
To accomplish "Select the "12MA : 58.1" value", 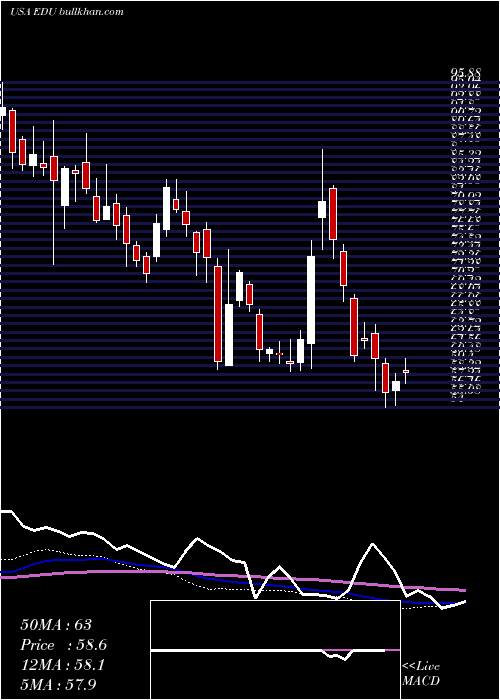I will click(62, 665).
